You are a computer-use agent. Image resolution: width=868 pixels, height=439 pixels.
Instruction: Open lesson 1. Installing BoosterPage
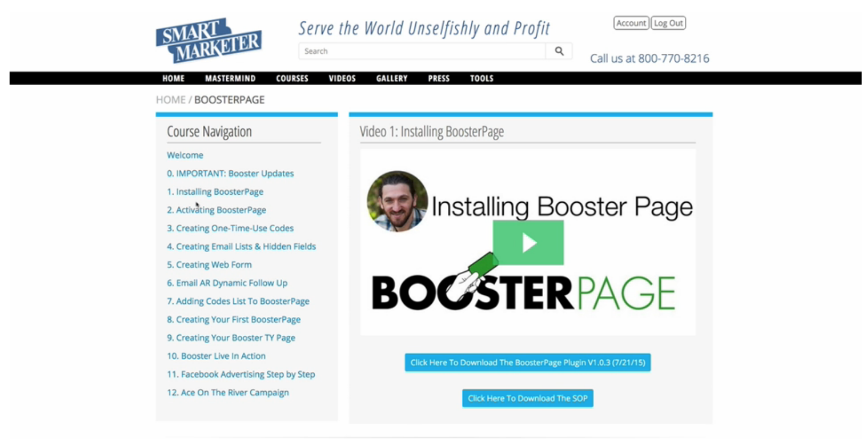point(215,192)
